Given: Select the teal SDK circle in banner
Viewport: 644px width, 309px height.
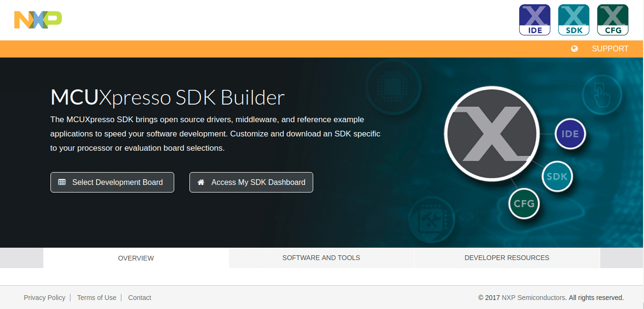Looking at the screenshot, I should coord(557,176).
